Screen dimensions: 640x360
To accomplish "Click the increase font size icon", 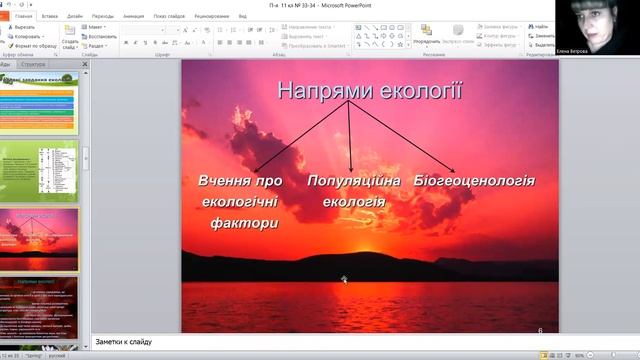I will 185,30.
